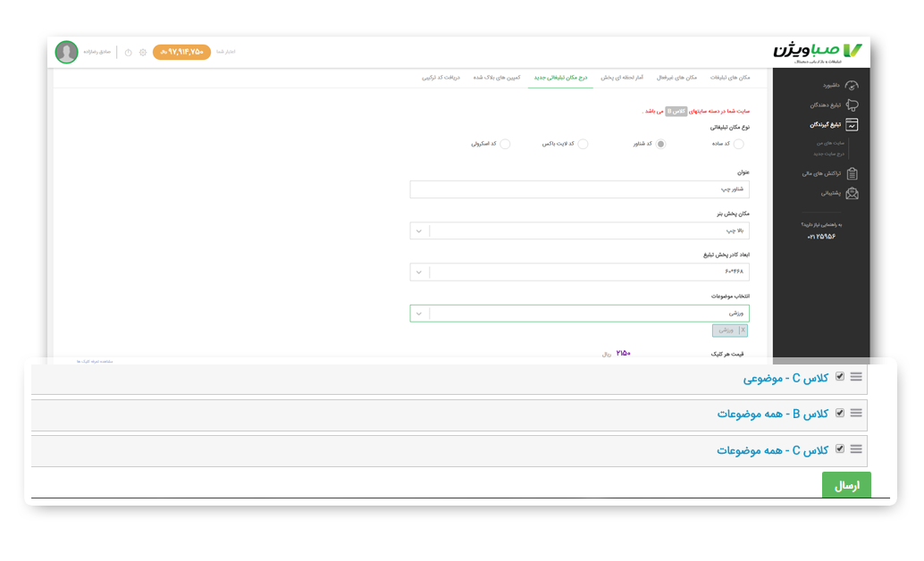
Task: Toggle the کلاس C - همه موضوعات checkbox
Action: click(x=840, y=449)
